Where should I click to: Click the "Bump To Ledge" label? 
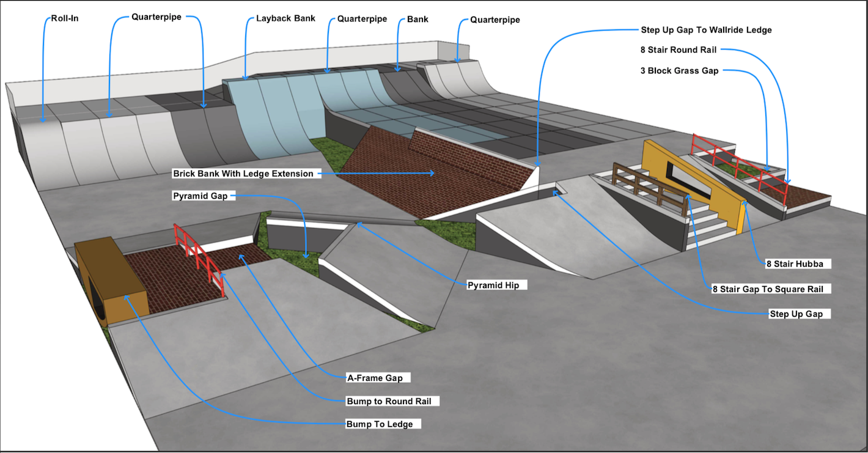coord(379,424)
